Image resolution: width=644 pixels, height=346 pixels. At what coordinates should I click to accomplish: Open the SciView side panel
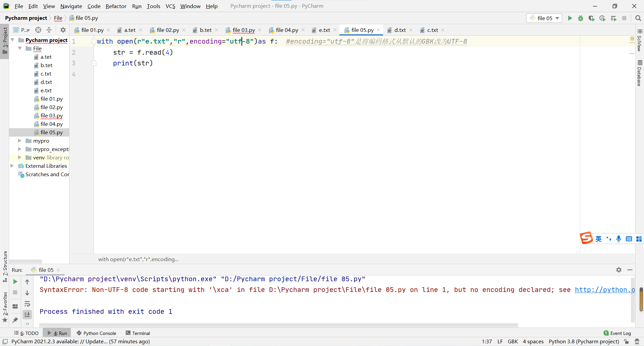pyautogui.click(x=640, y=40)
